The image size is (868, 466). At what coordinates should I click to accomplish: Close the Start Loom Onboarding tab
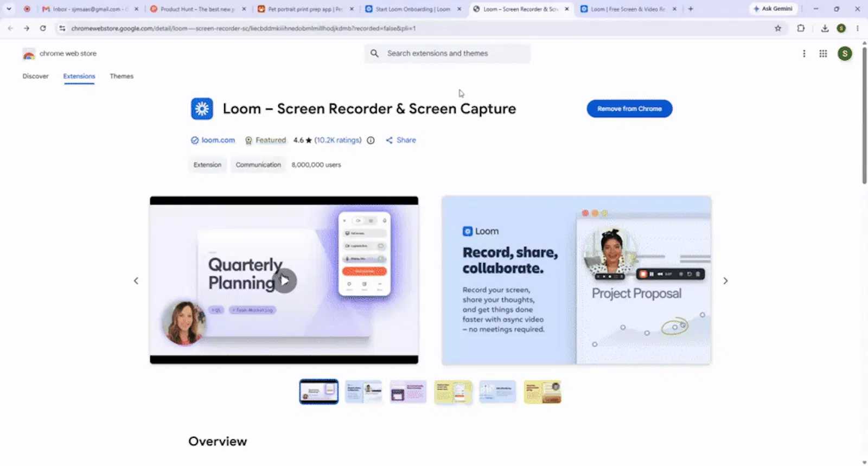459,9
